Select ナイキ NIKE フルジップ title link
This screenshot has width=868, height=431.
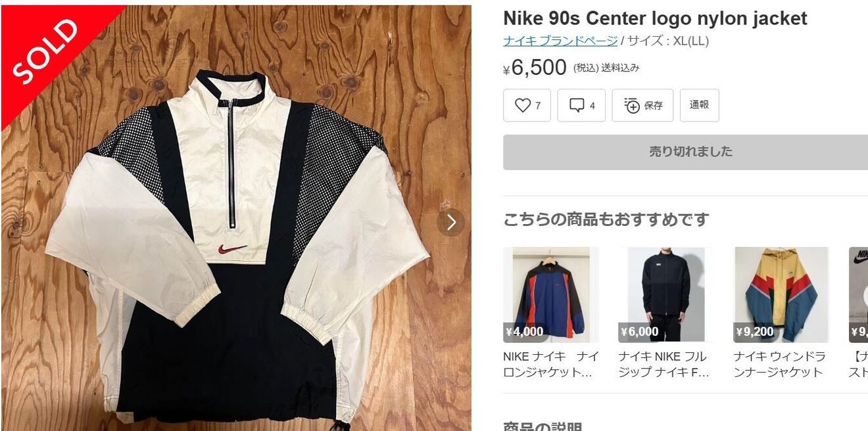click(x=664, y=364)
